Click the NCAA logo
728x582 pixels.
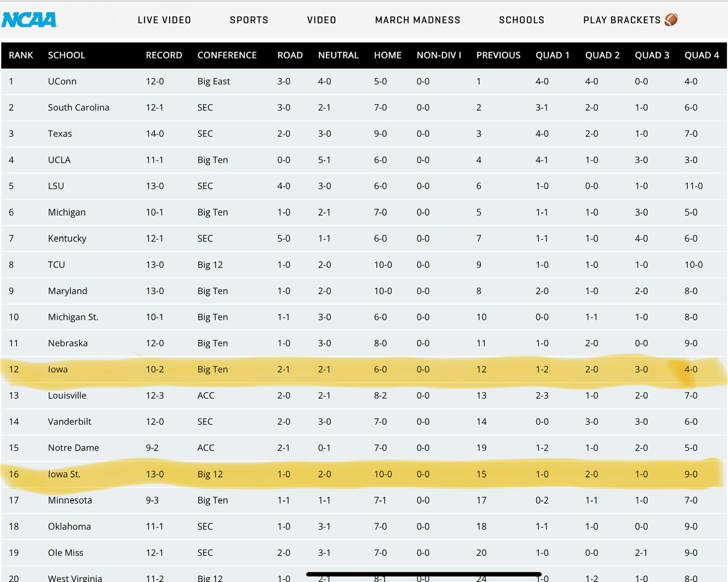(29, 20)
